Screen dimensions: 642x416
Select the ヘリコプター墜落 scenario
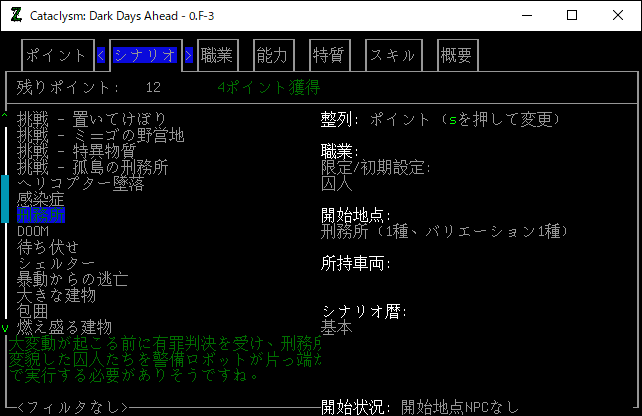80,183
